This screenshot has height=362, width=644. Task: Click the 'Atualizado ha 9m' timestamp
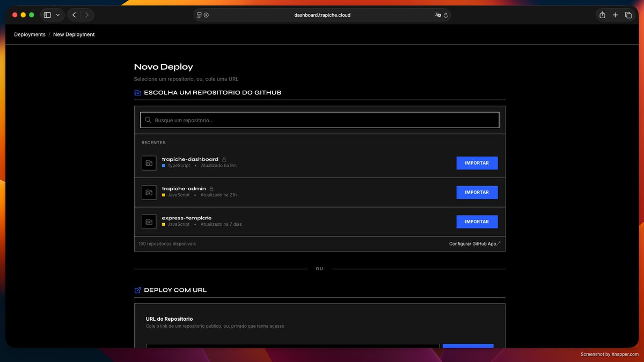pyautogui.click(x=219, y=166)
